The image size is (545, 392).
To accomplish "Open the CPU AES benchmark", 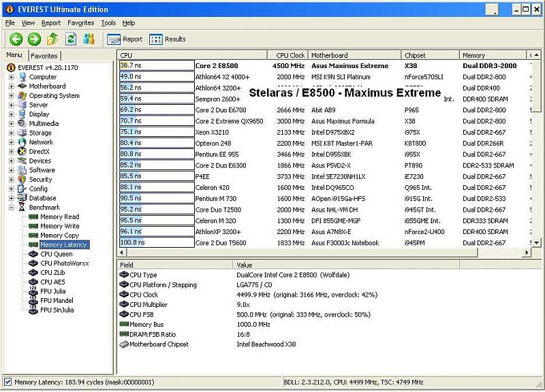I will point(52,282).
